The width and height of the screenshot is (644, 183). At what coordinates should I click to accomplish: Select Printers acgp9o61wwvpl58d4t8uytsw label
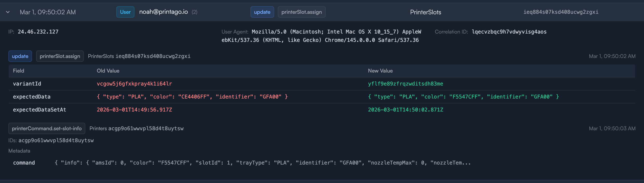coord(137,128)
